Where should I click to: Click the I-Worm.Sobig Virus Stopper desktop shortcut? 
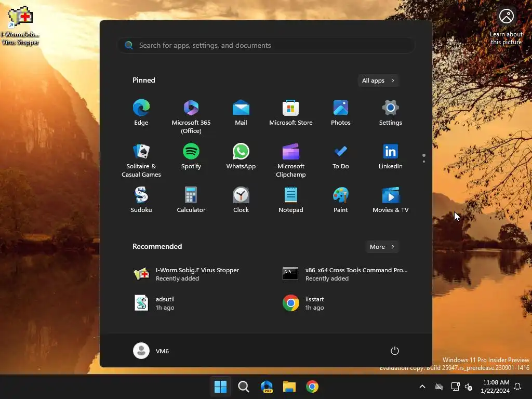[20, 25]
